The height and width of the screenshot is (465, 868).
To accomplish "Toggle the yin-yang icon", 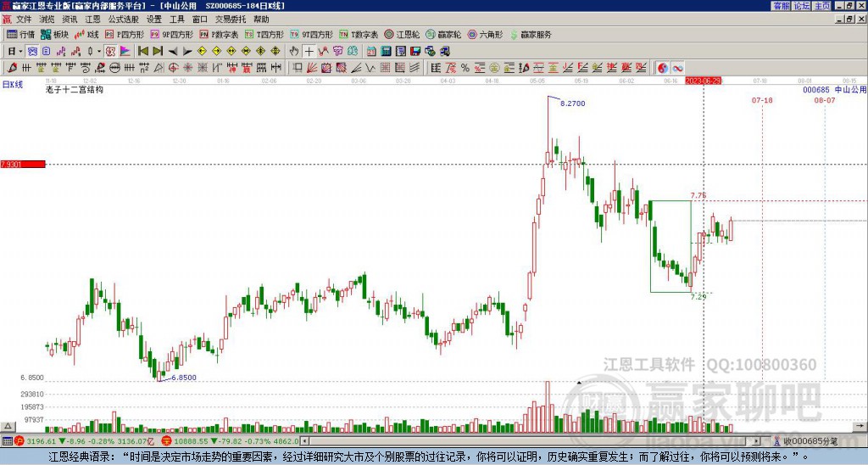I will 662,68.
